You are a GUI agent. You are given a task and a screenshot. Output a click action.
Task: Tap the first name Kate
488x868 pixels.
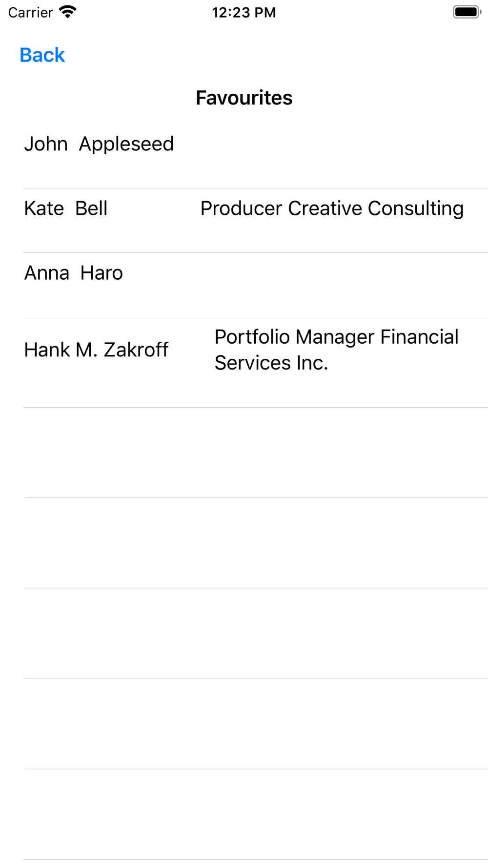point(44,208)
